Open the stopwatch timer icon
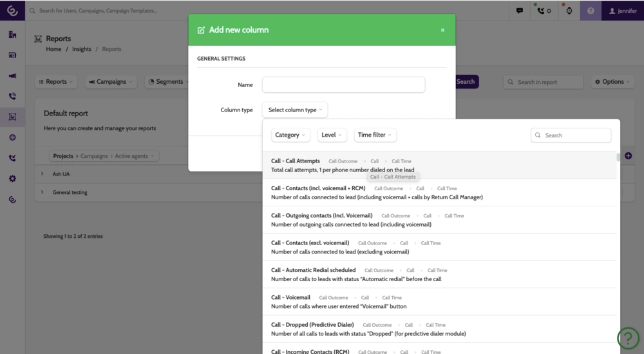 [569, 10]
